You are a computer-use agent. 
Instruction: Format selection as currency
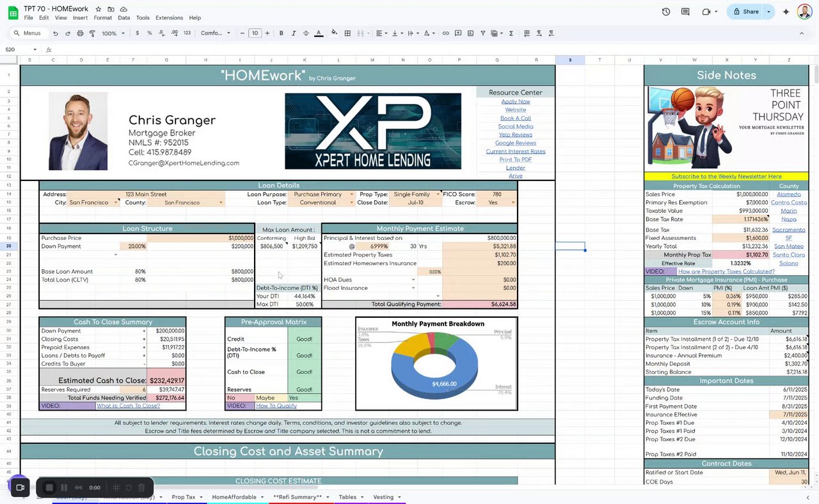(x=138, y=33)
